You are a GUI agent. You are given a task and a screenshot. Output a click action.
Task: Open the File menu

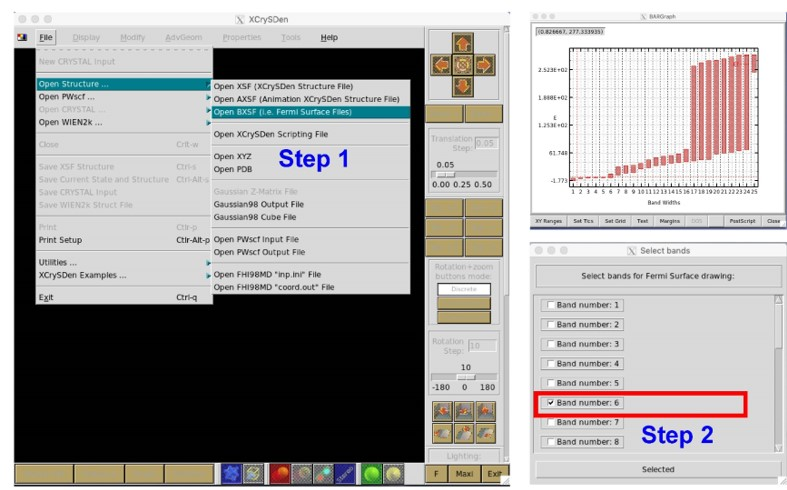point(46,37)
